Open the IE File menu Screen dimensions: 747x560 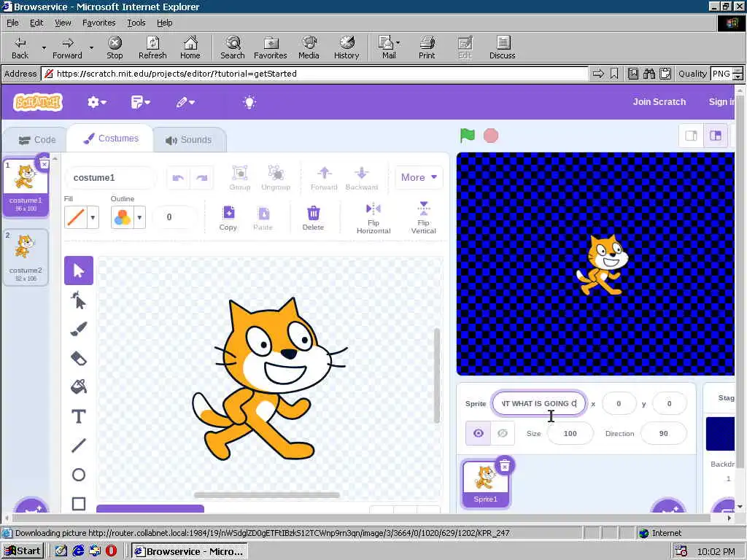12,23
